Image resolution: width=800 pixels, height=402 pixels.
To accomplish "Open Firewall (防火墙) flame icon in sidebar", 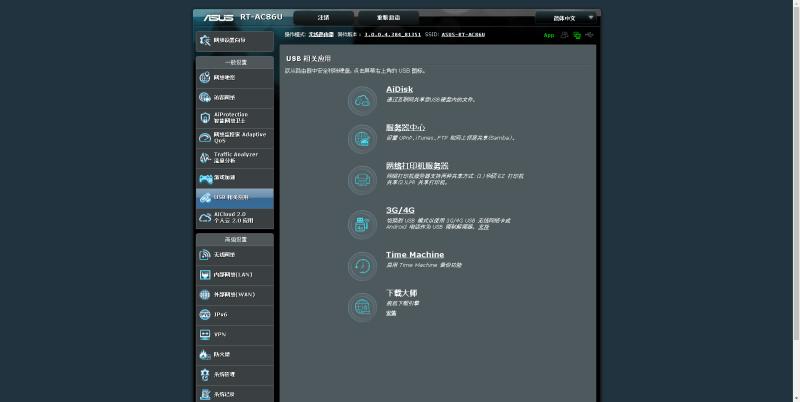I will (x=205, y=355).
